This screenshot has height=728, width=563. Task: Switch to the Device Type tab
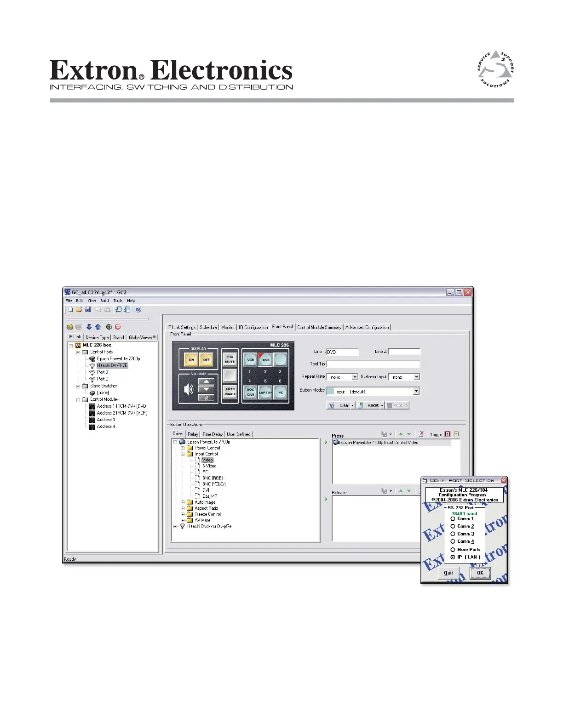click(x=97, y=337)
